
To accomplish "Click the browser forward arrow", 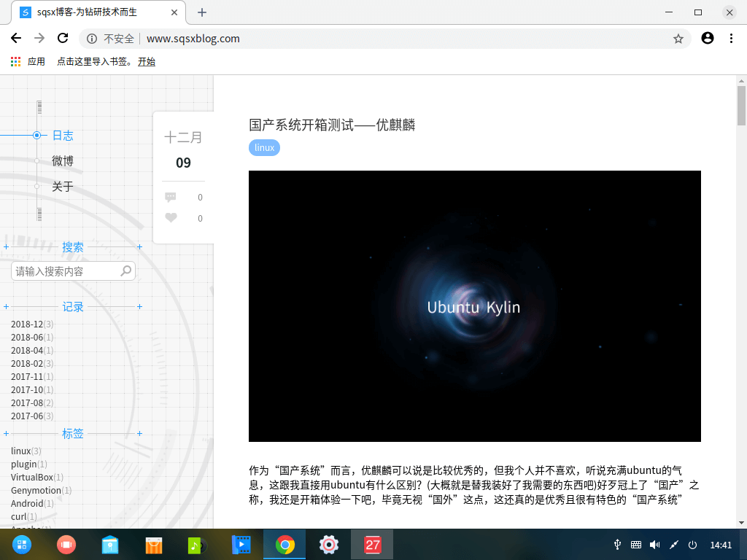I will tap(39, 38).
